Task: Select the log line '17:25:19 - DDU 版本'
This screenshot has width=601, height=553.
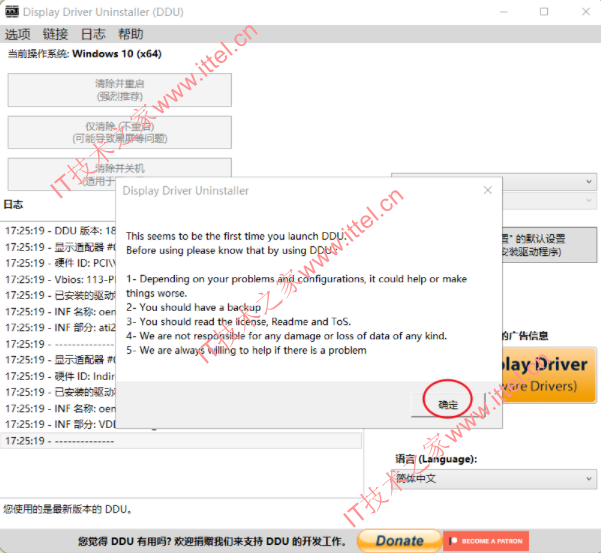Action: click(x=60, y=231)
